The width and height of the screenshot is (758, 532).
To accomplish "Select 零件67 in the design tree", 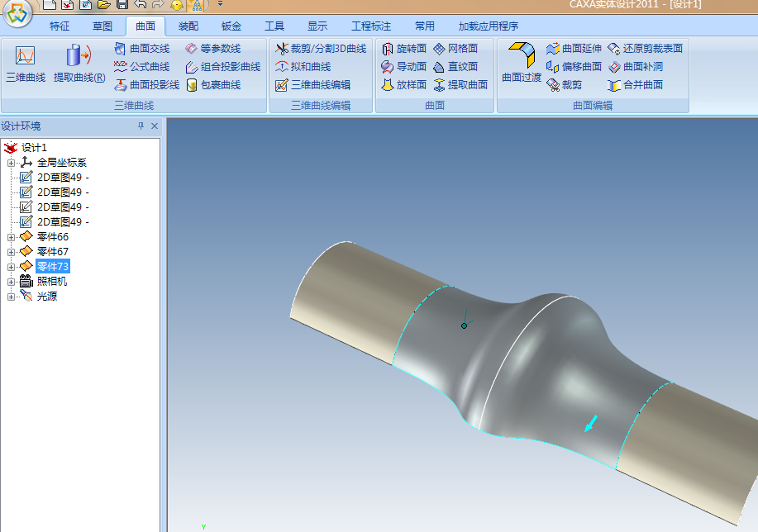I will click(53, 252).
